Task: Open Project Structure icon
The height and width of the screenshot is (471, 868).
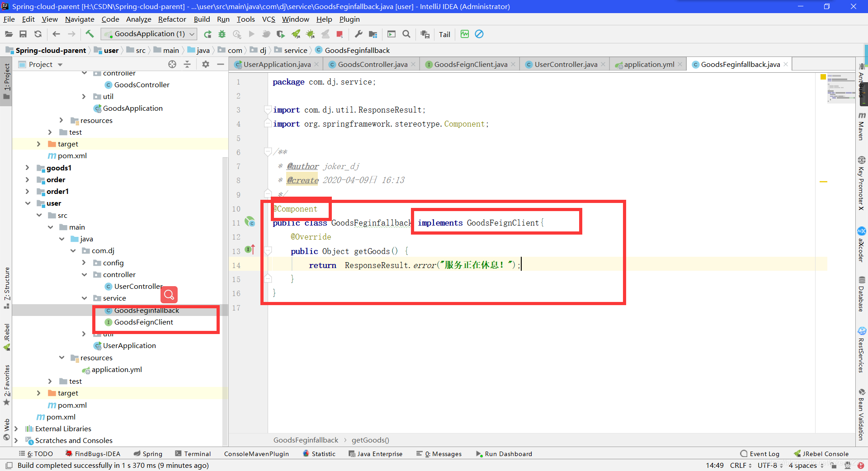Action: 373,34
